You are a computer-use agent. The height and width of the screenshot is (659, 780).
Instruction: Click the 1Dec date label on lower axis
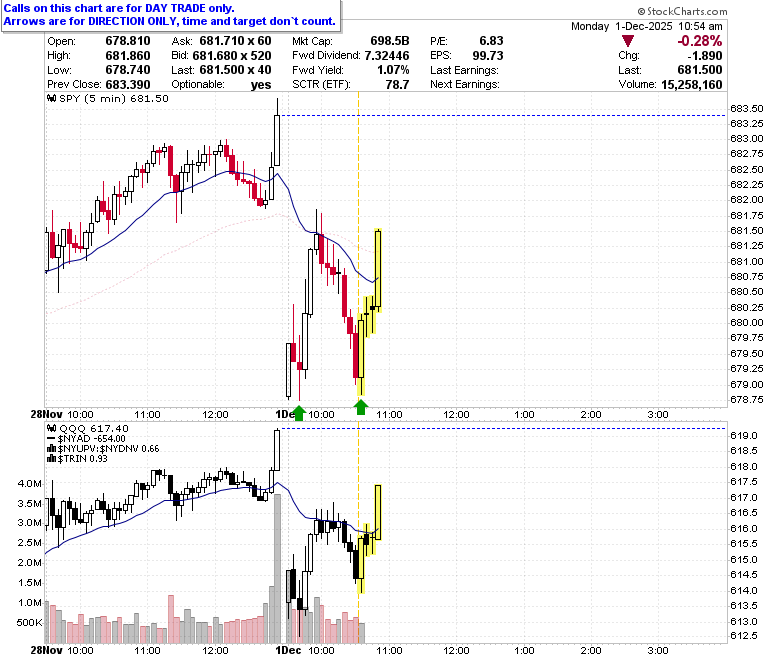pos(289,650)
